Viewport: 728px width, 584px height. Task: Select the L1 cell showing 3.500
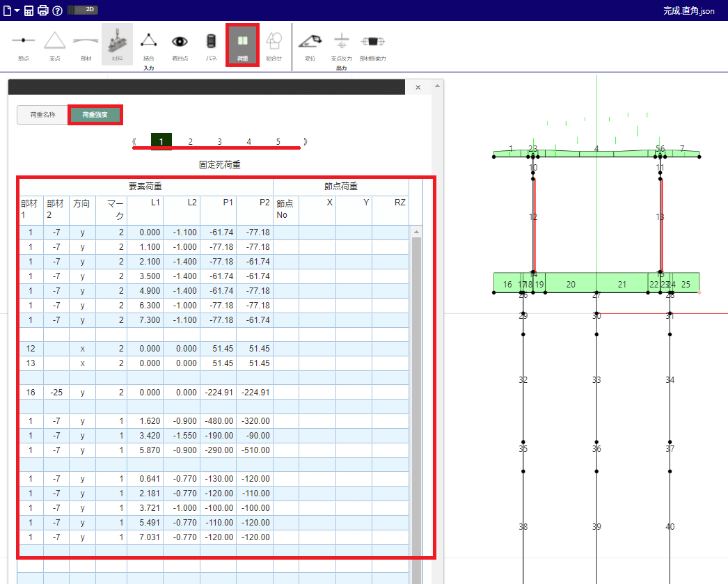pyautogui.click(x=145, y=276)
